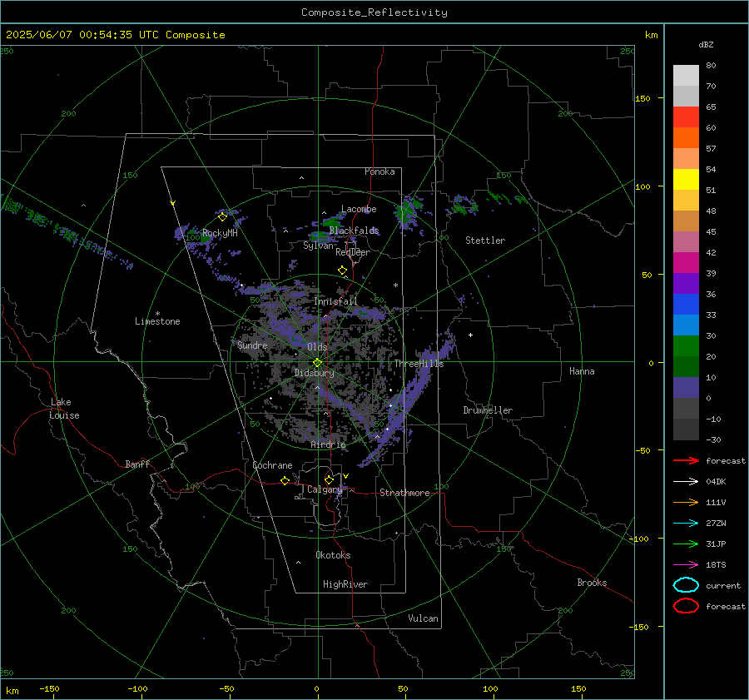Click the Sundre city label
Screen dimensions: 749x700
pos(252,345)
